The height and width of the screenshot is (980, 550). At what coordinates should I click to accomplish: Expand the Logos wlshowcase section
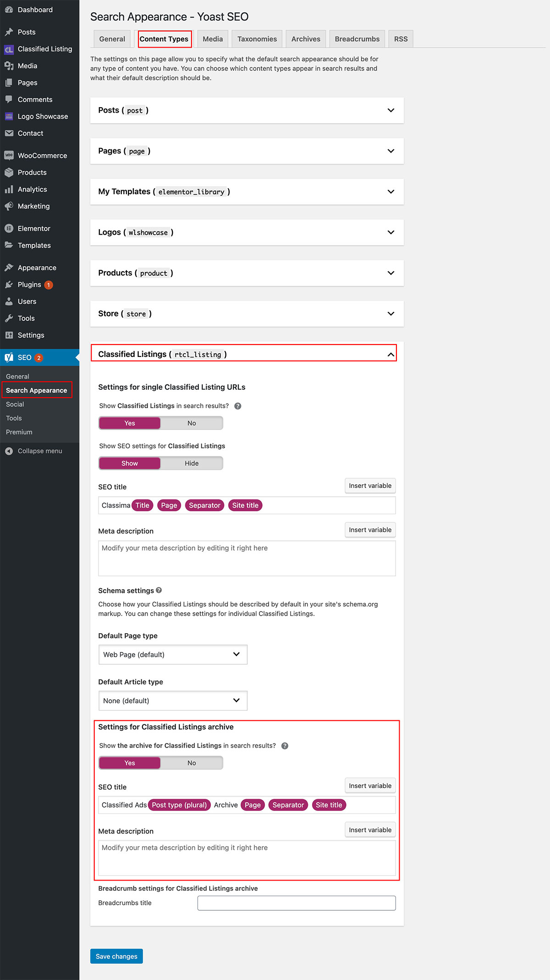(x=247, y=233)
